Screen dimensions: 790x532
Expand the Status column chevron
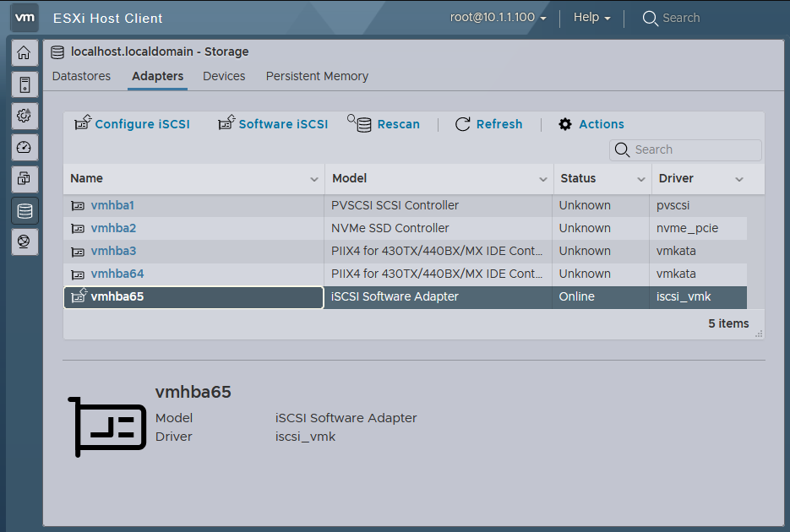click(x=640, y=179)
